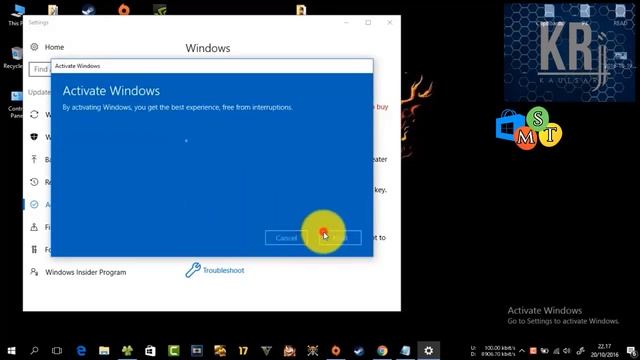Open Windows Insider Program section
Screen dimensions: 640x360
[85, 272]
